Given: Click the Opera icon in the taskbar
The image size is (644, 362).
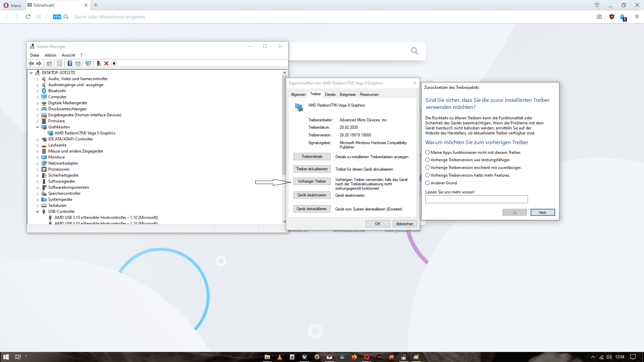Looking at the screenshot, I should coord(367,357).
